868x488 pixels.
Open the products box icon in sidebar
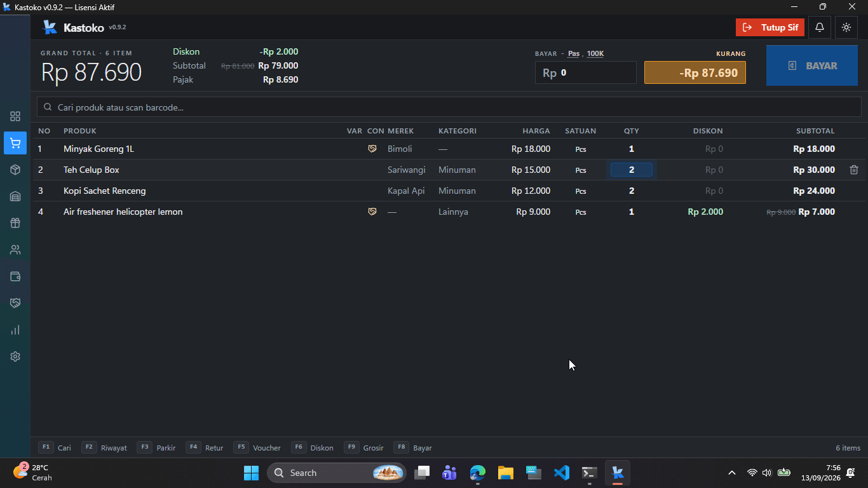[x=15, y=170]
